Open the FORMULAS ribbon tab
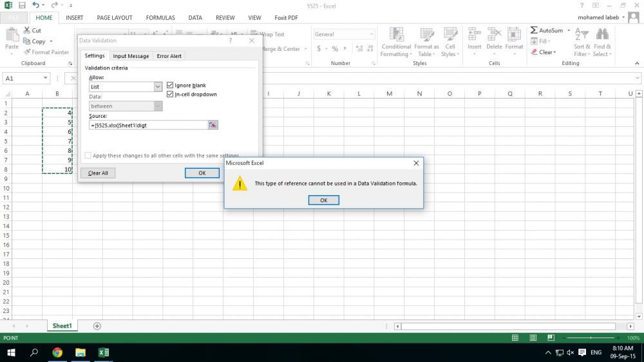Image resolution: width=644 pixels, height=362 pixels. tap(160, 17)
